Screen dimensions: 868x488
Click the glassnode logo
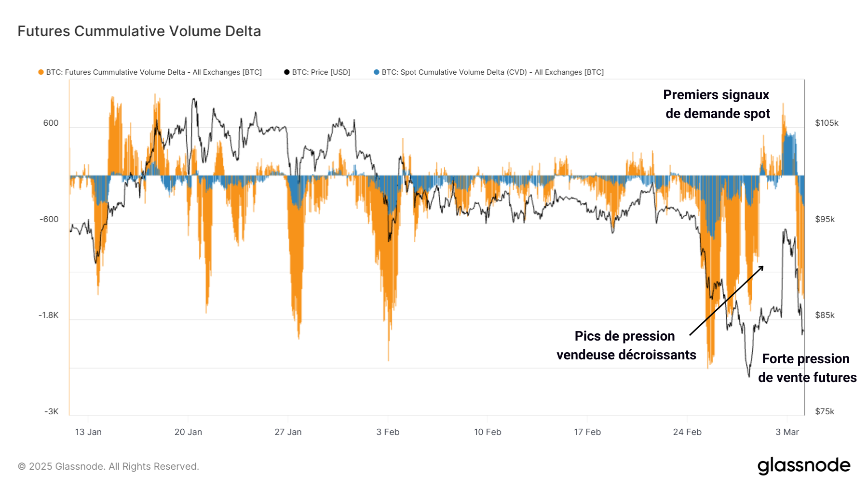[x=804, y=465]
